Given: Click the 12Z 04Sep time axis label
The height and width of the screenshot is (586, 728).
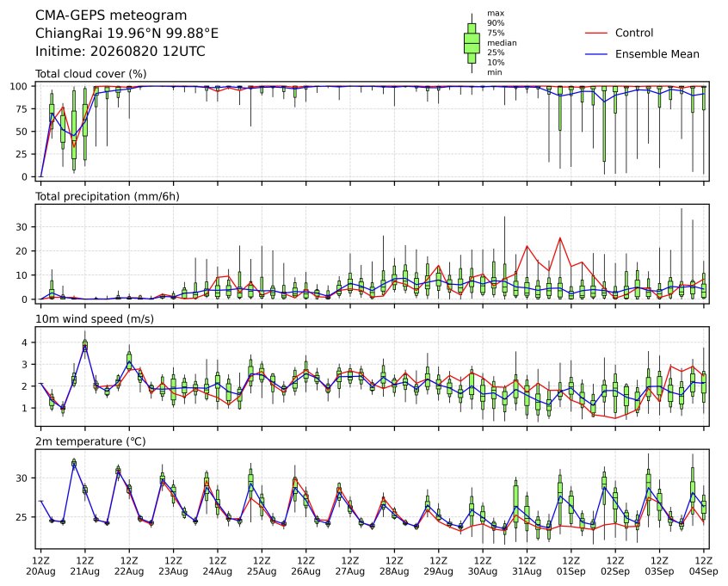Looking at the screenshot, I should point(703,566).
